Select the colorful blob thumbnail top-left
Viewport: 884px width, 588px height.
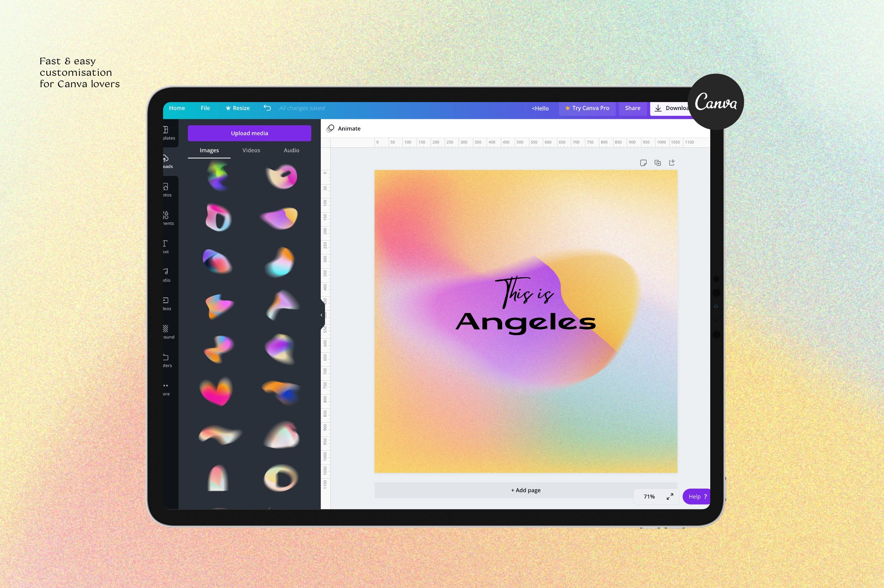pos(218,178)
